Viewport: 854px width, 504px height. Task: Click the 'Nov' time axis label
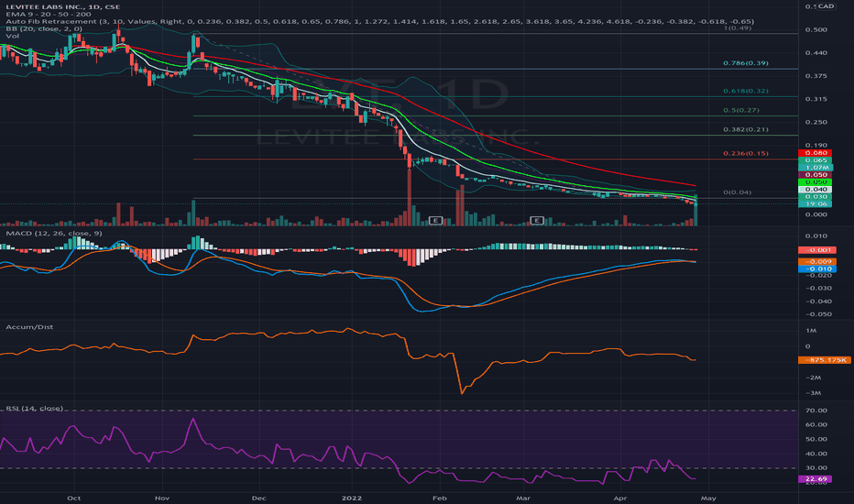162,498
